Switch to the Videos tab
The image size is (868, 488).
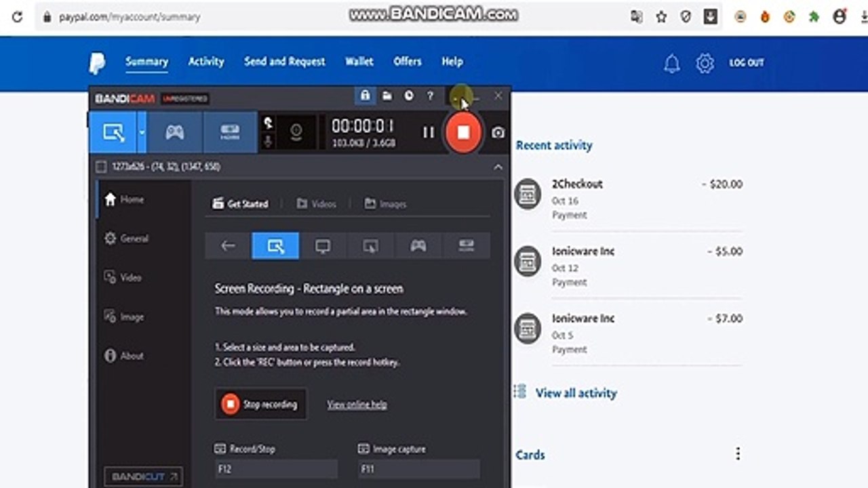click(316, 203)
